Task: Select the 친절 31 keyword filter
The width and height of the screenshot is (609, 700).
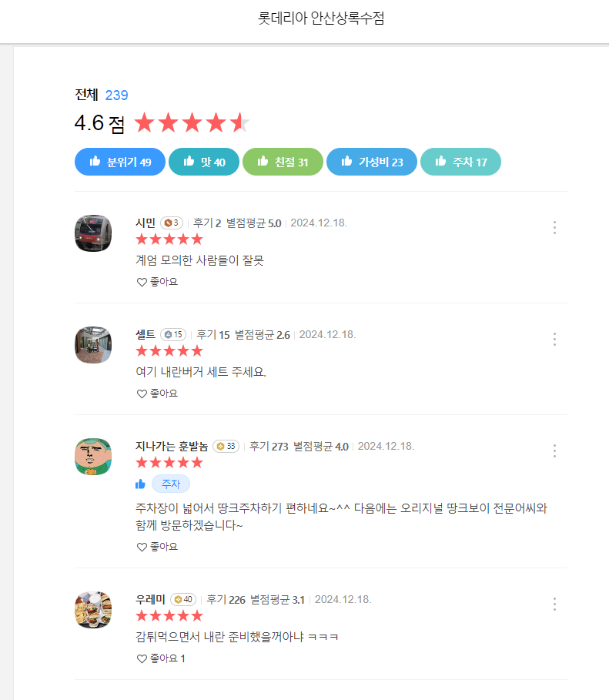Action: [283, 162]
